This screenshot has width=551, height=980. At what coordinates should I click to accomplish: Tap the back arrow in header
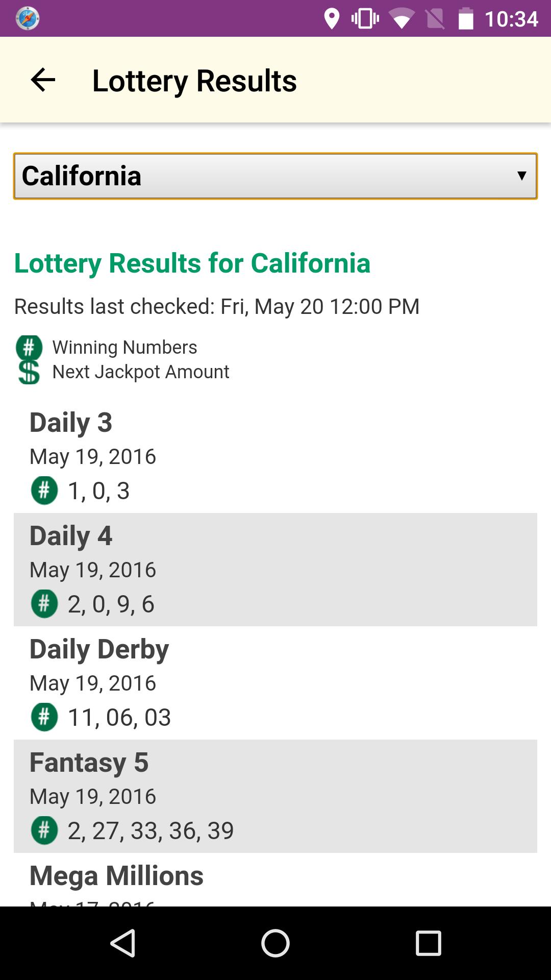43,80
